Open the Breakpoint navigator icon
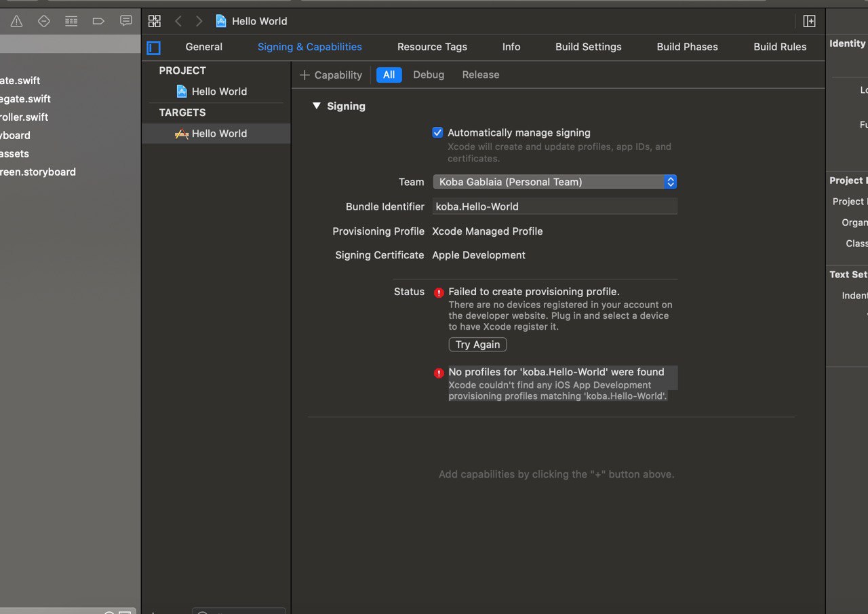Viewport: 868px width, 614px height. coord(98,21)
